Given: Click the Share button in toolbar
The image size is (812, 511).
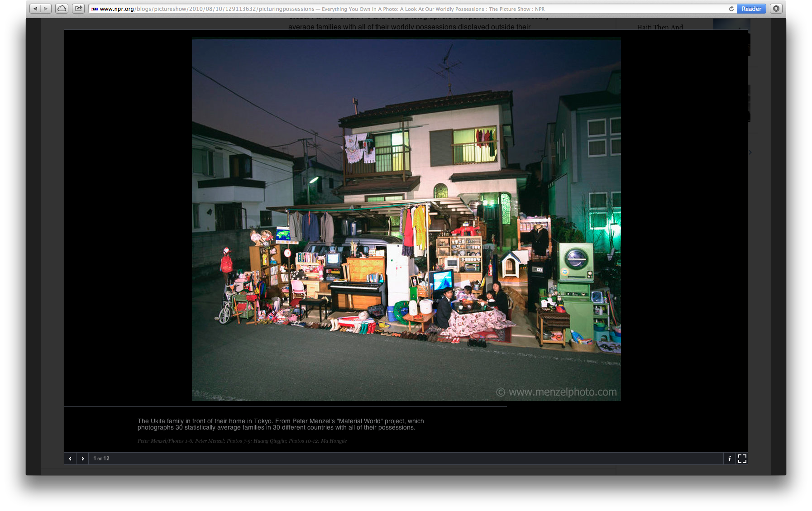Looking at the screenshot, I should pos(79,9).
